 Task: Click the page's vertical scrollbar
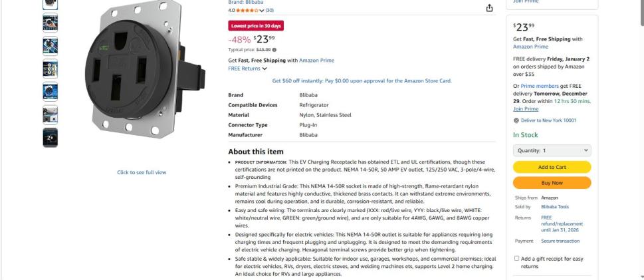tap(640, 133)
